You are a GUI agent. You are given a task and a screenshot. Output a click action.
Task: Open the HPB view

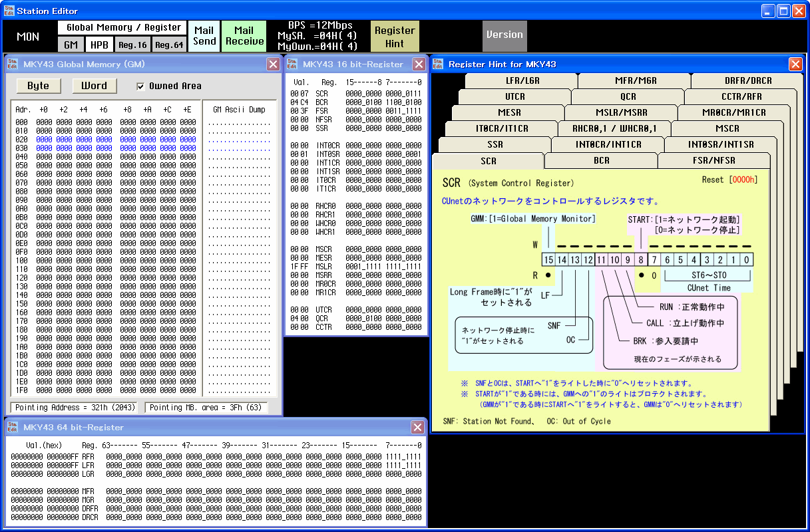tap(99, 45)
